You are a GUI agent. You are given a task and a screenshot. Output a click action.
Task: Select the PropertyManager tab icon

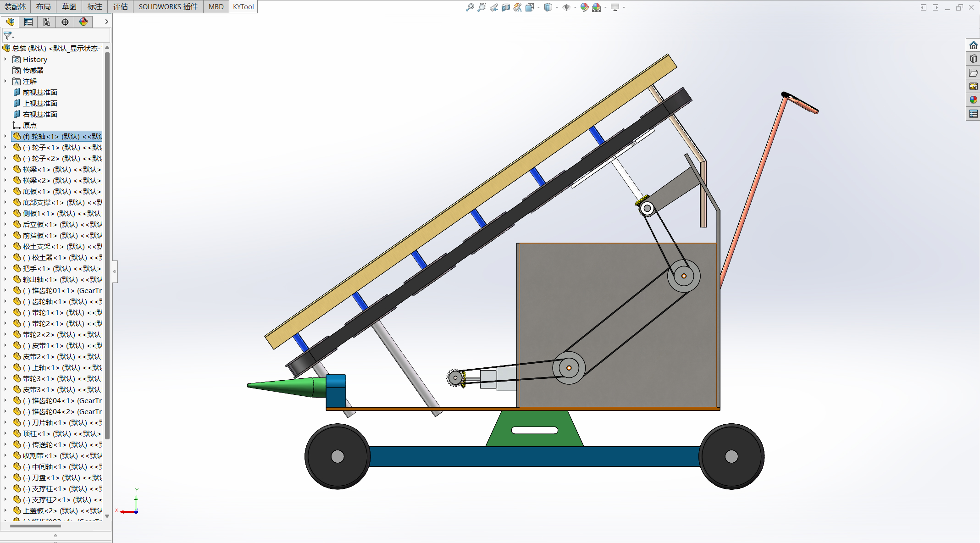(28, 22)
